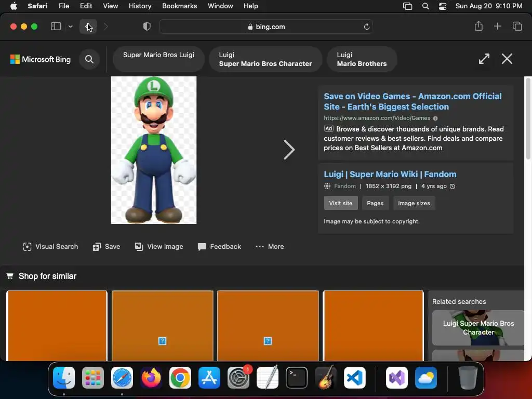Open the View menu
The image size is (532, 399).
click(x=110, y=6)
